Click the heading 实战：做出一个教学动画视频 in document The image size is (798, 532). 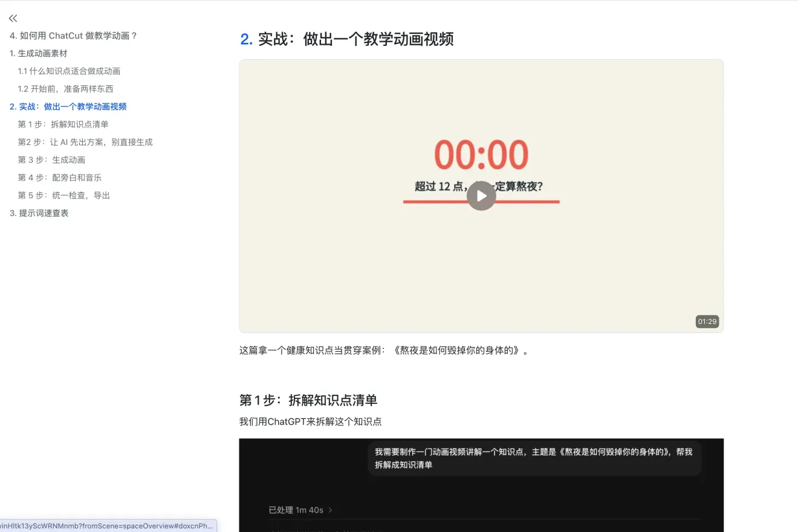point(355,39)
